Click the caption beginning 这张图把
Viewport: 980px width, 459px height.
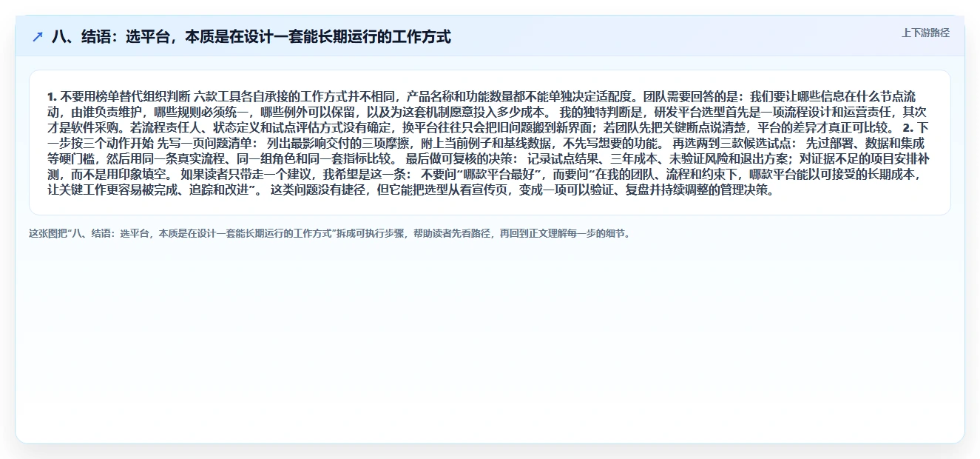(330, 234)
